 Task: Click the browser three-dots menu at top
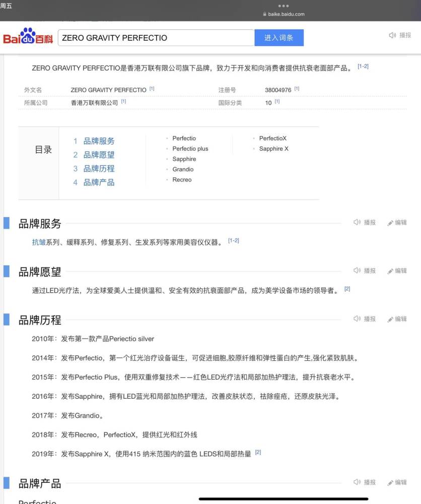click(283, 6)
